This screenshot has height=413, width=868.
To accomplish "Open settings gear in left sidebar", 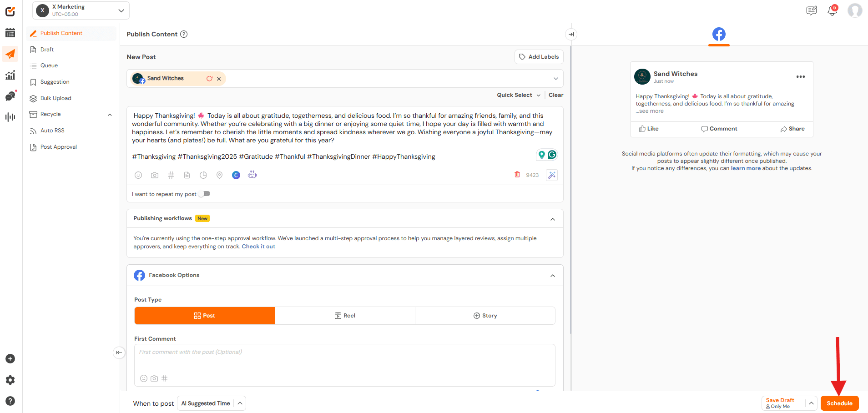I will pyautogui.click(x=10, y=380).
